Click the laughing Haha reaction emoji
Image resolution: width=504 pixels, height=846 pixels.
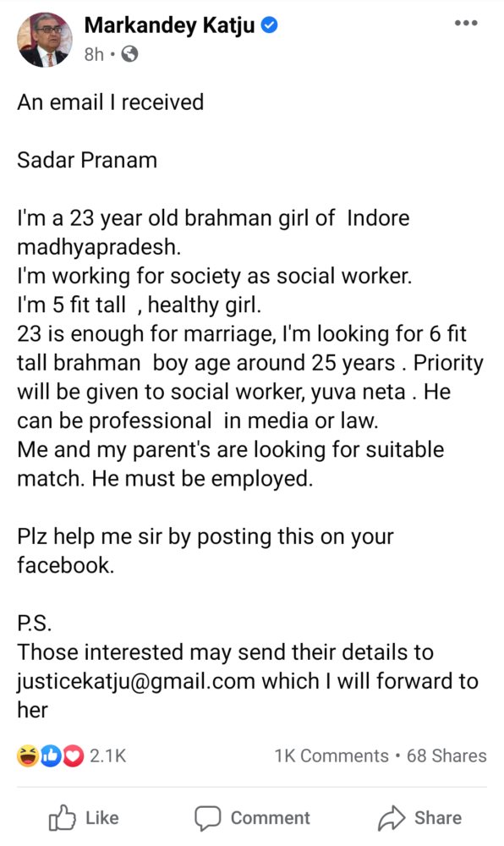pos(28,755)
